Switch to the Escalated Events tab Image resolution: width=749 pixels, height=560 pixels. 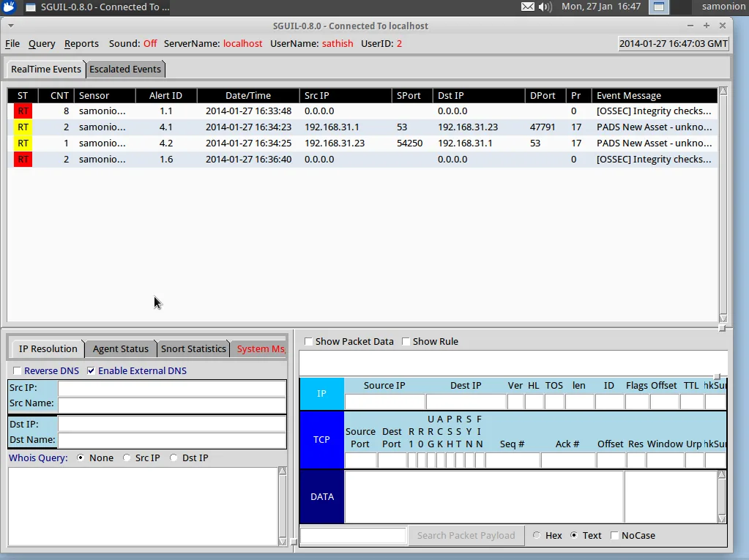tap(125, 70)
